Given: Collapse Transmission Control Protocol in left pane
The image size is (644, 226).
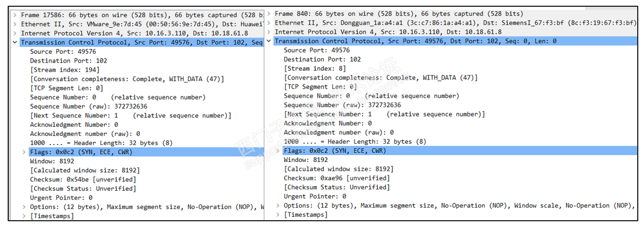Looking at the screenshot, I should 16,43.
